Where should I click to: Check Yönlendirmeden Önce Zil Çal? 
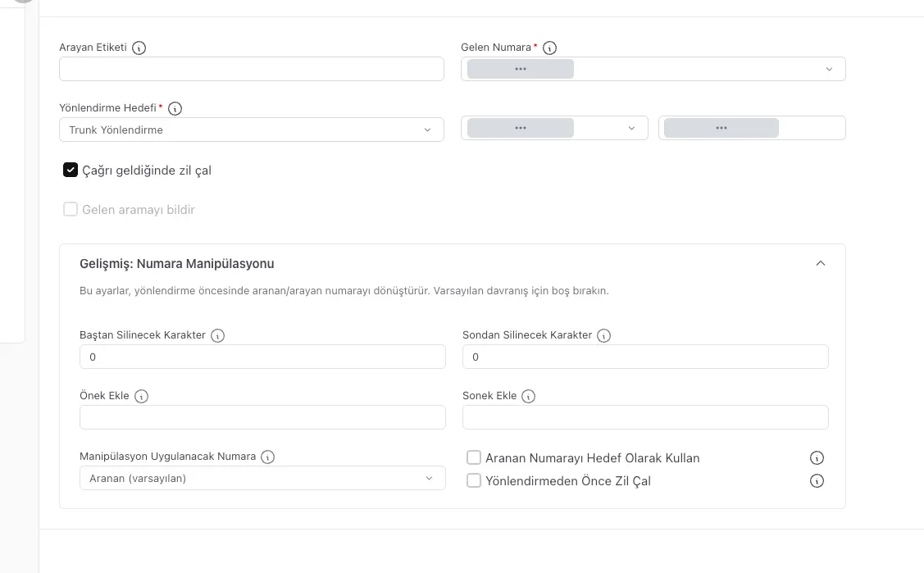tap(474, 480)
